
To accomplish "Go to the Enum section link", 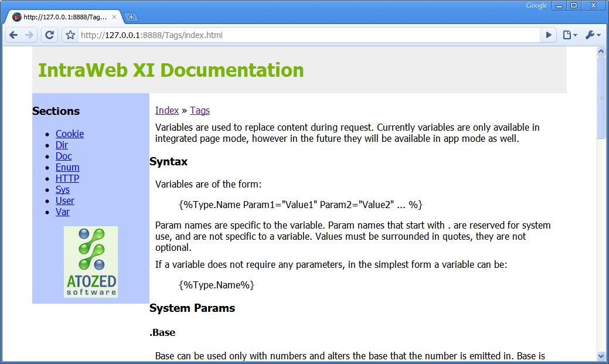I will [x=67, y=167].
